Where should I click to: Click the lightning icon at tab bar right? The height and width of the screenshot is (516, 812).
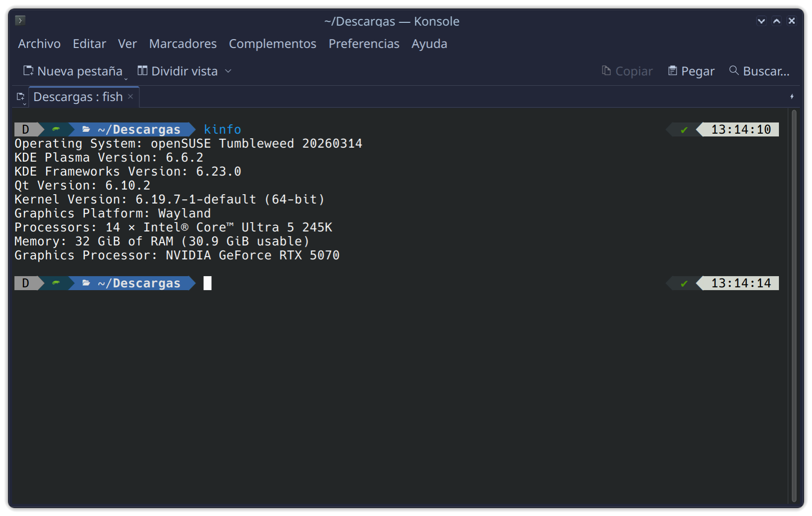pos(792,97)
